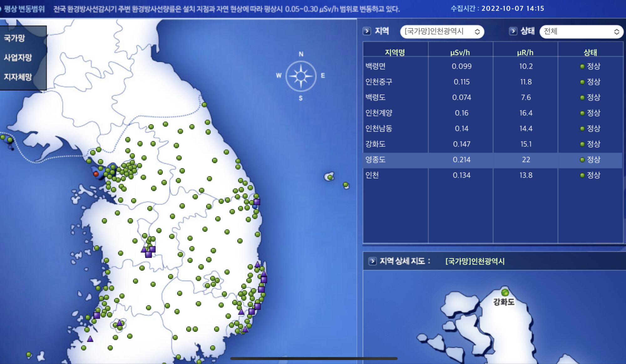
Task: Click the 인천계양 region name
Action: (379, 113)
